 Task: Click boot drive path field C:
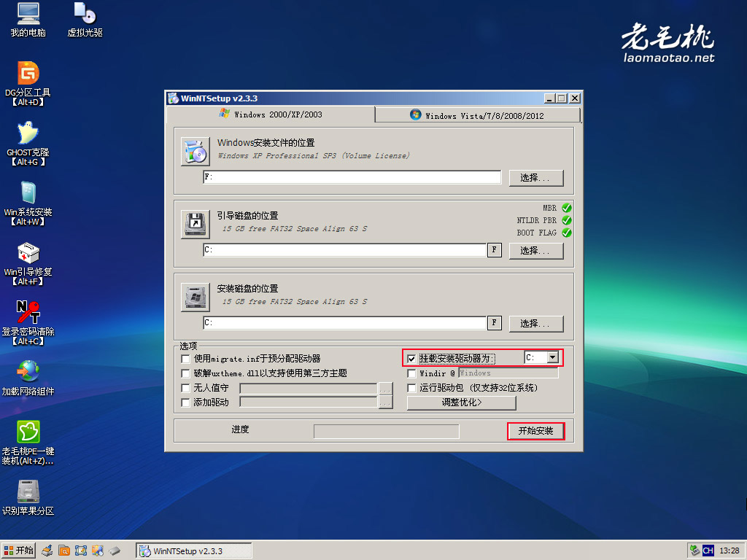[345, 250]
